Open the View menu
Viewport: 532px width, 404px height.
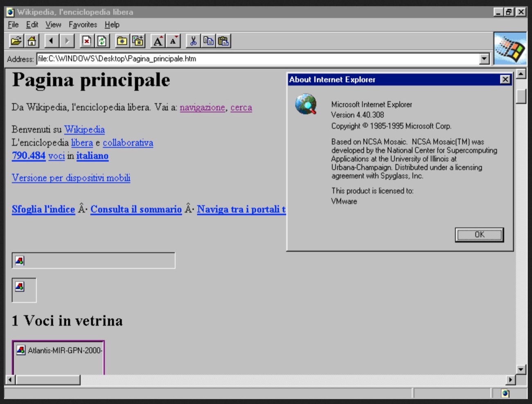(53, 25)
